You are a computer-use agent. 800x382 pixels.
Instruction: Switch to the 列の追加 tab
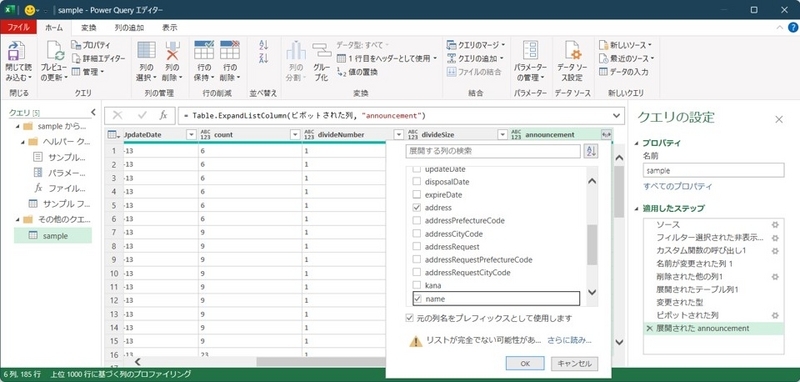tap(129, 28)
